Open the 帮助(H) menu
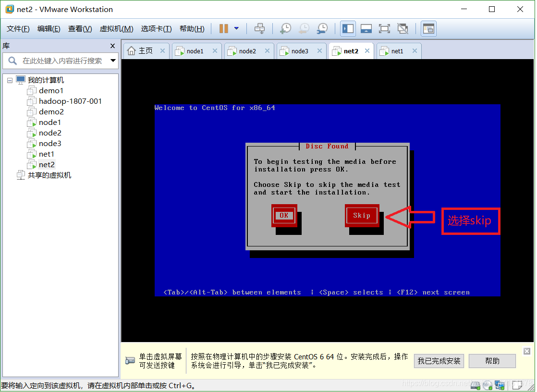This screenshot has height=392, width=537. [x=192, y=29]
